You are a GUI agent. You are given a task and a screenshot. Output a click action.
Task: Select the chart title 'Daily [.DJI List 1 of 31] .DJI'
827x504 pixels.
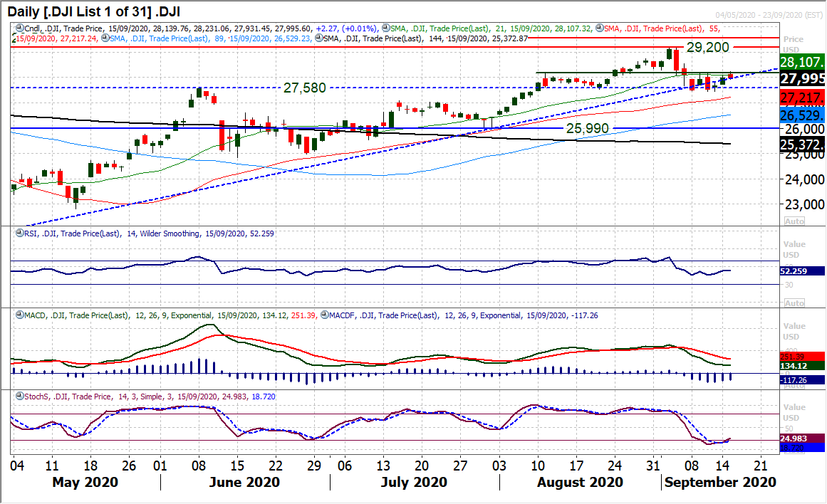[94, 11]
